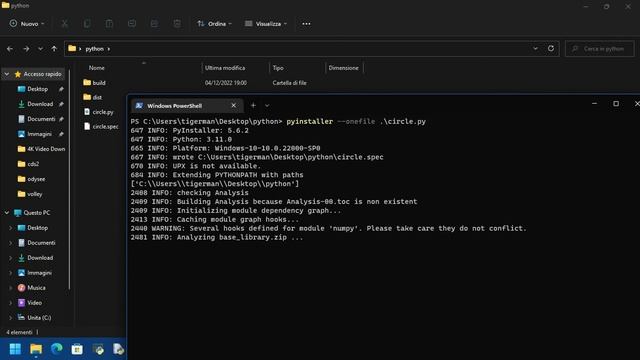Viewport: 640px width, 360px height.
Task: Click the Cut scissors icon in Explorer toolbar
Action: point(64,24)
